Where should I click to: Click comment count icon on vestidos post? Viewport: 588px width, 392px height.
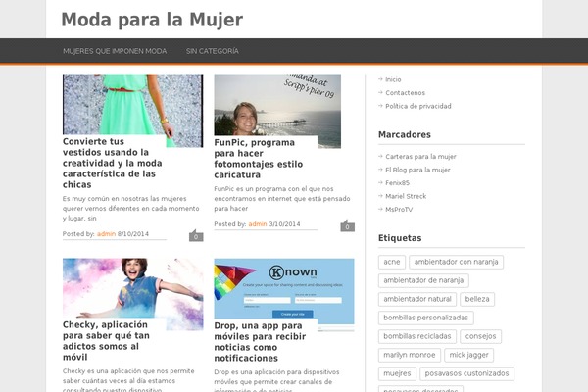click(x=196, y=235)
